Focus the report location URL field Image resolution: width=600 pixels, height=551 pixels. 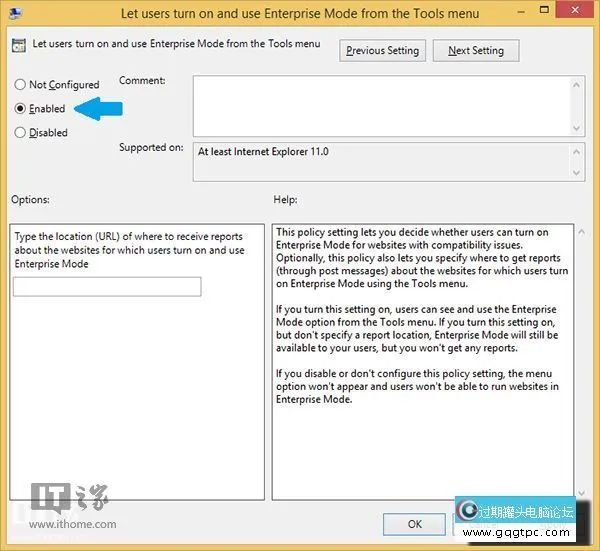pos(107,287)
